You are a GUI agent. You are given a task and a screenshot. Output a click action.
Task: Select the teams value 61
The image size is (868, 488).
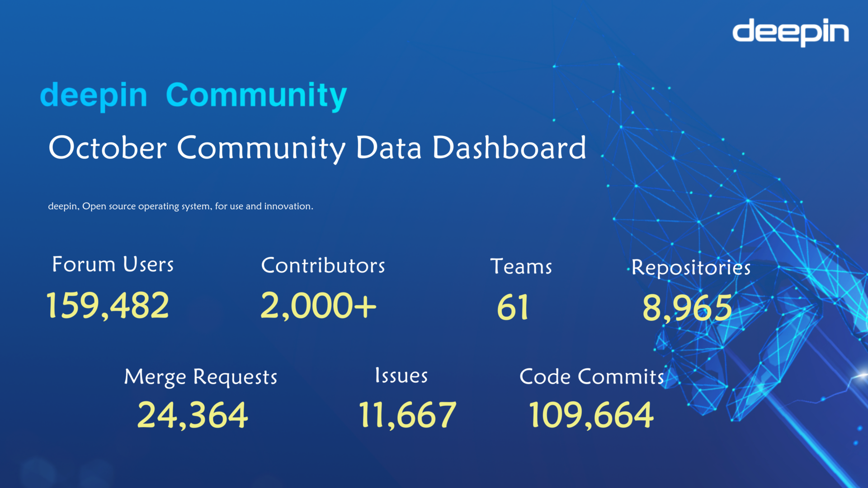513,308
